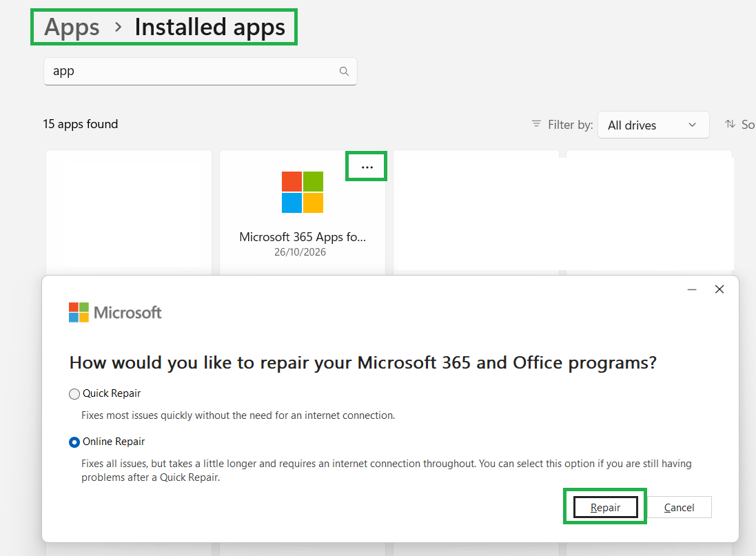Select the Online Repair radio option
The width and height of the screenshot is (756, 556).
click(x=74, y=442)
